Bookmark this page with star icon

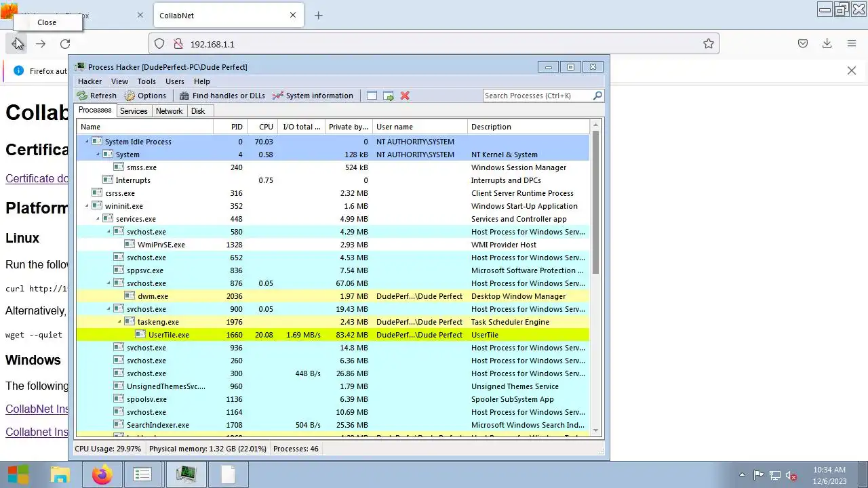coord(709,44)
